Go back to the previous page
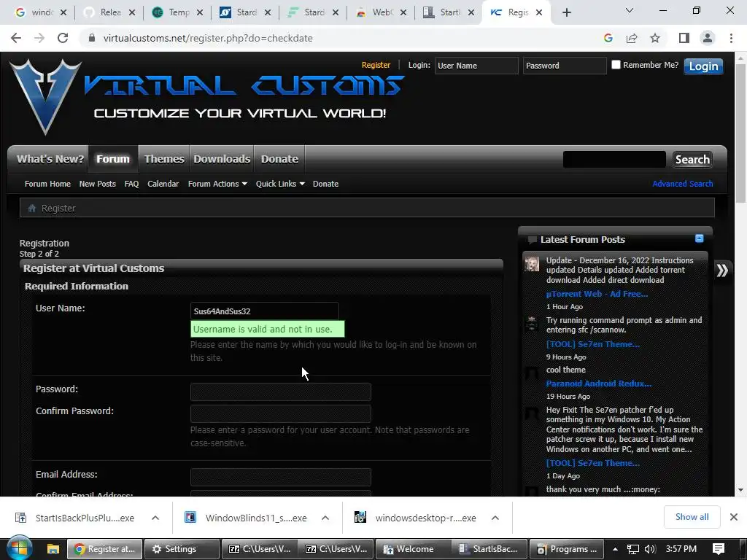This screenshot has height=560, width=747. coord(16,38)
